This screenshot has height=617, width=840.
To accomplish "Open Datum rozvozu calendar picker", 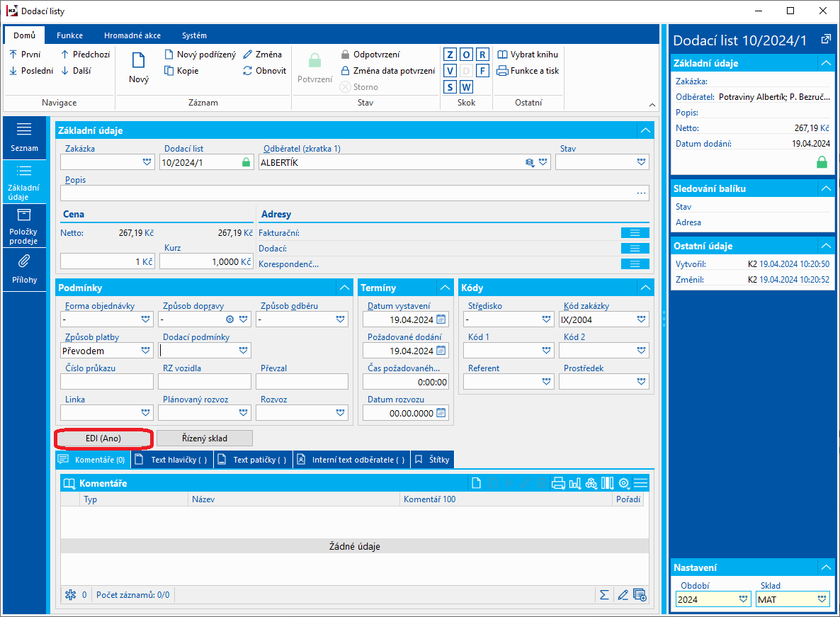I will pos(441,413).
